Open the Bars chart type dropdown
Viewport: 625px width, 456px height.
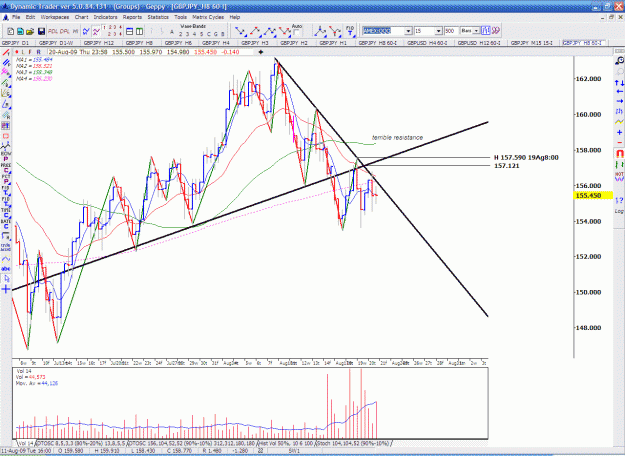pyautogui.click(x=476, y=31)
